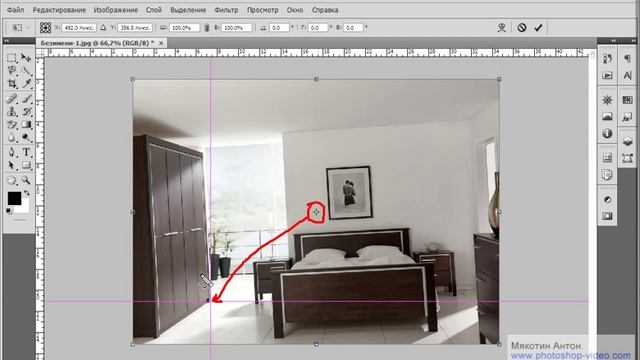640x360 pixels.
Task: Select the History Brush tool
Action: (x=26, y=111)
